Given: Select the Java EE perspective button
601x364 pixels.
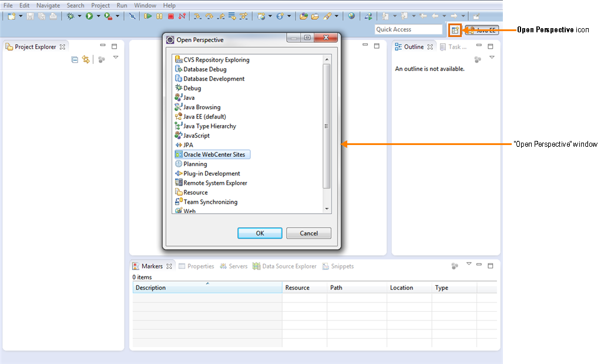Looking at the screenshot, I should coord(482,31).
